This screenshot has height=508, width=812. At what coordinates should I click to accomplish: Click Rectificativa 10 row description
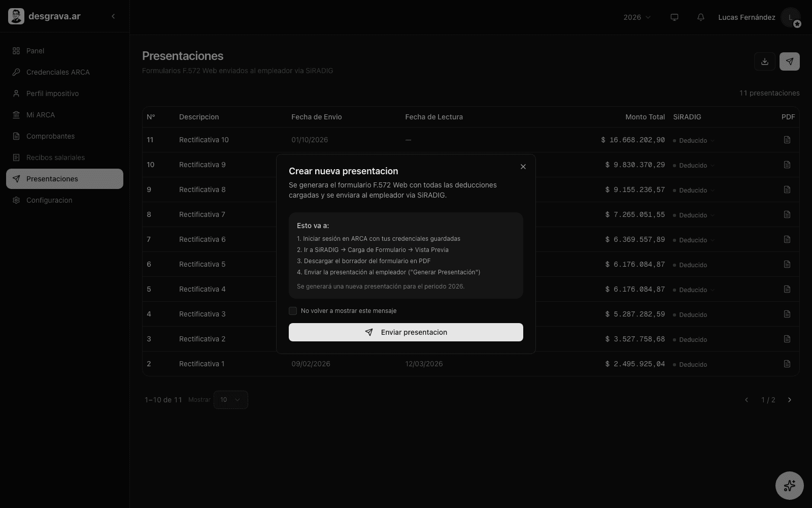[x=204, y=140]
